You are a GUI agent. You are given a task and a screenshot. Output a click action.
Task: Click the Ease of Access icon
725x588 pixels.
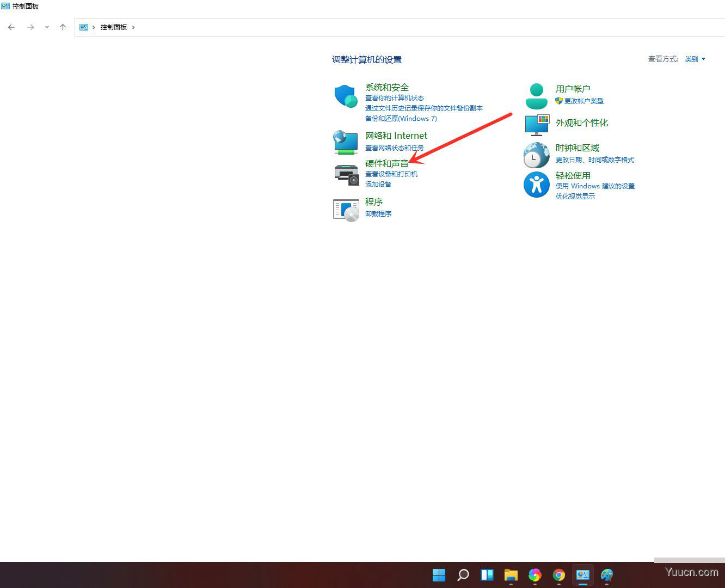(x=536, y=185)
